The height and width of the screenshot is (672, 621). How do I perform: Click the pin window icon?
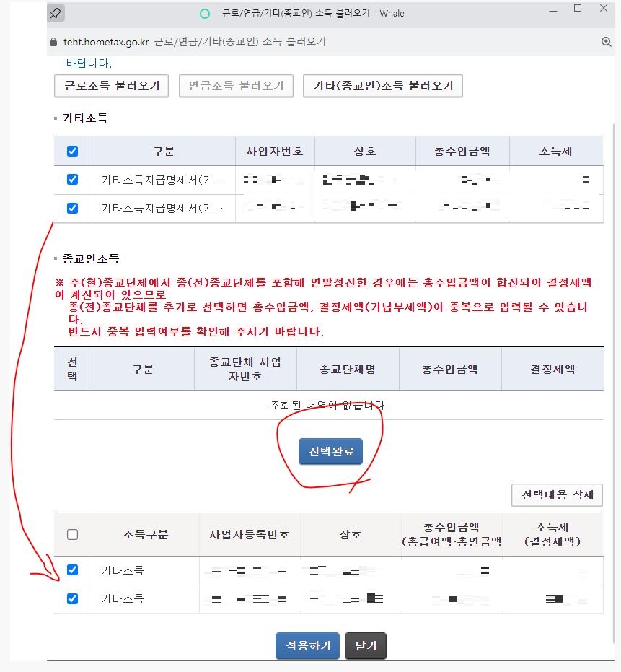(x=56, y=13)
